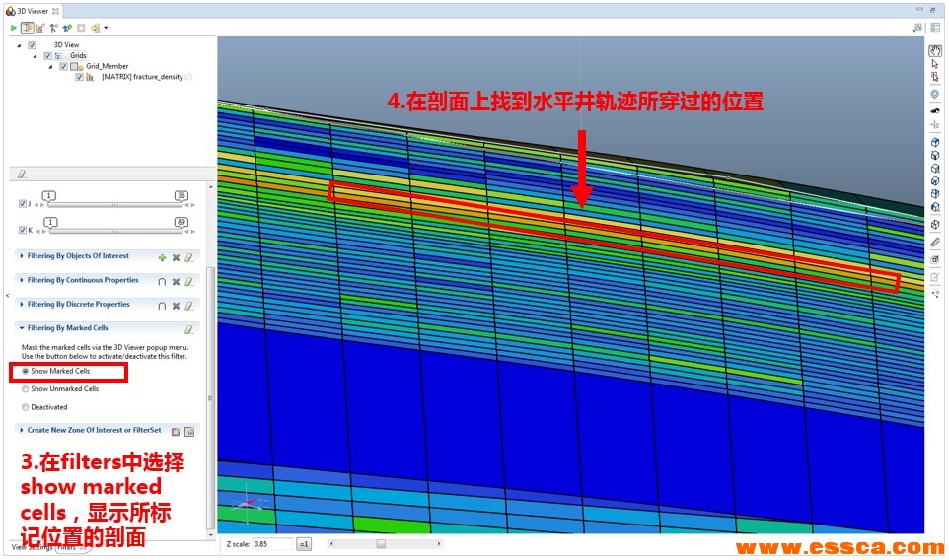Delete the Continuous Properties filter
This screenshot has width=949, height=560.
176,281
